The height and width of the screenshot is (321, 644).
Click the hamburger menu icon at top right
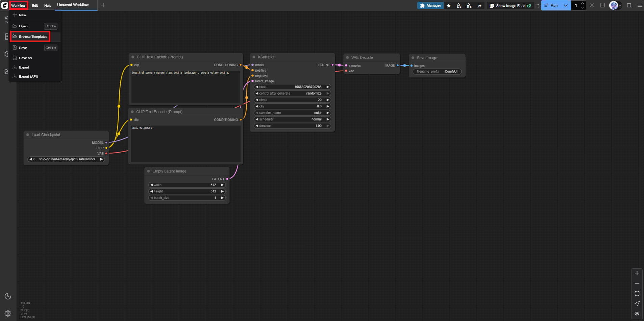[x=640, y=5]
